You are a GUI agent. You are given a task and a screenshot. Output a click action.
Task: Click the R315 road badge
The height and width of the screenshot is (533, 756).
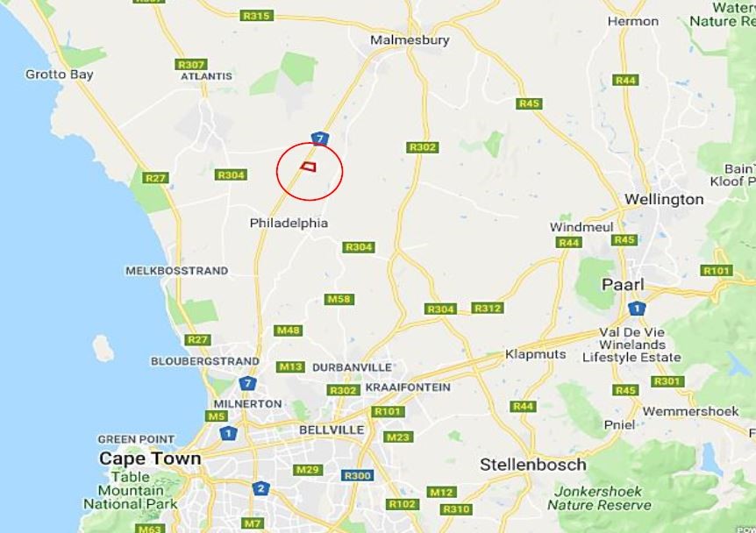point(256,16)
